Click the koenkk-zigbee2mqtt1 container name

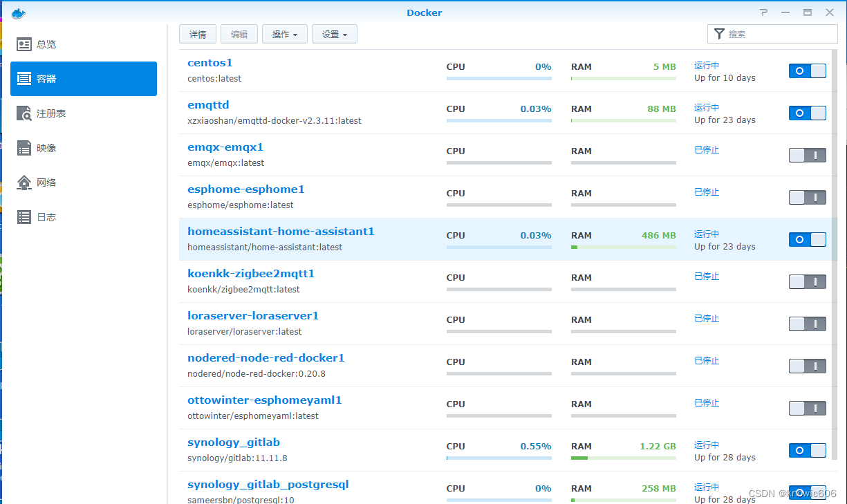click(x=251, y=274)
